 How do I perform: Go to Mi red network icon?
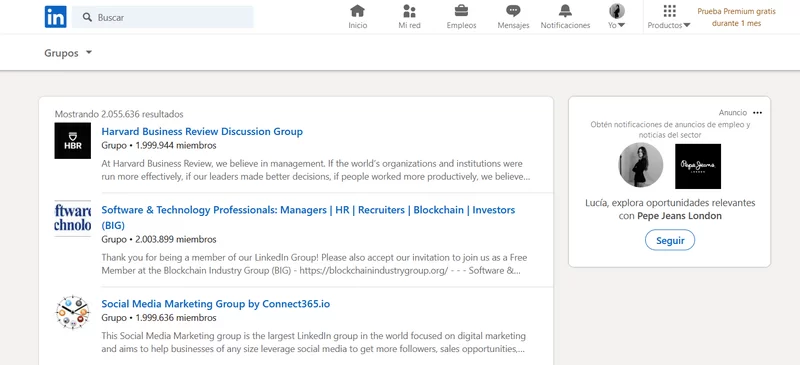409,11
